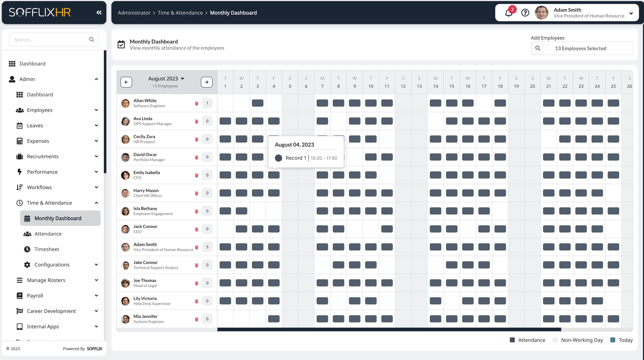The image size is (644, 360).
Task: Expand the Employees submenu
Action: coord(96,110)
